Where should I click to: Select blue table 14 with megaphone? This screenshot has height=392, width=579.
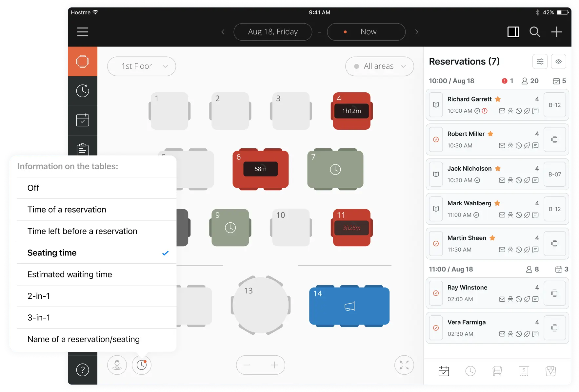349,306
